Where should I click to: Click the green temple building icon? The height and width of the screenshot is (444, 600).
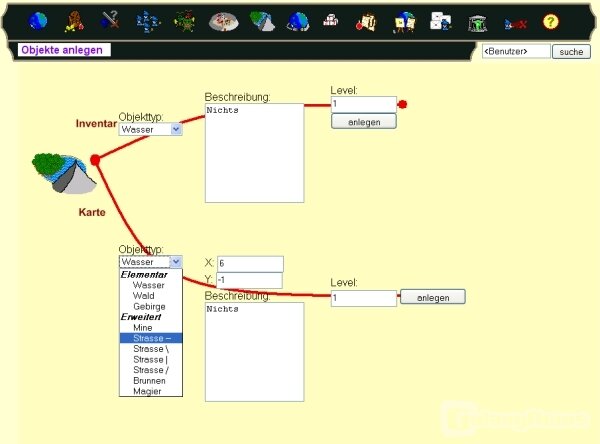pyautogui.click(x=477, y=23)
